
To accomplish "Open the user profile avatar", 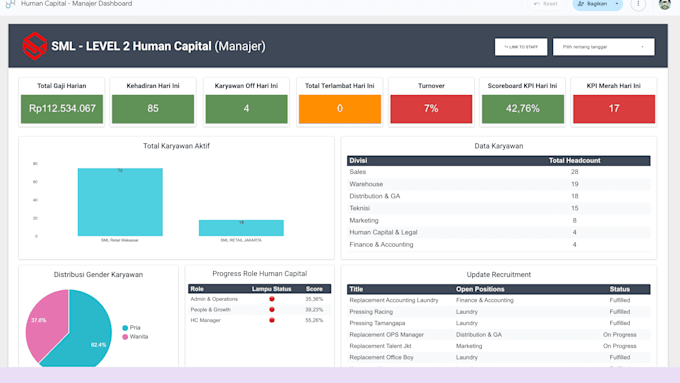I will click(x=664, y=4).
